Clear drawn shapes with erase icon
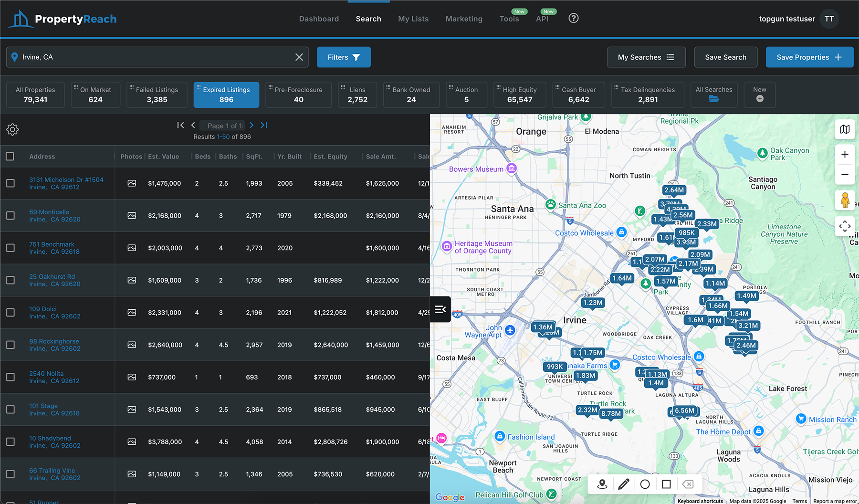 click(688, 484)
